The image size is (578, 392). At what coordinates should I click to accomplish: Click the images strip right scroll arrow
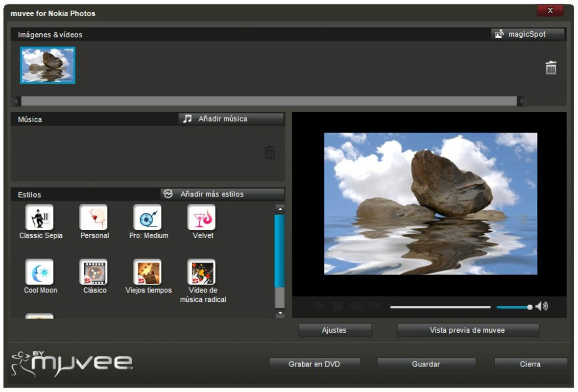coord(521,101)
